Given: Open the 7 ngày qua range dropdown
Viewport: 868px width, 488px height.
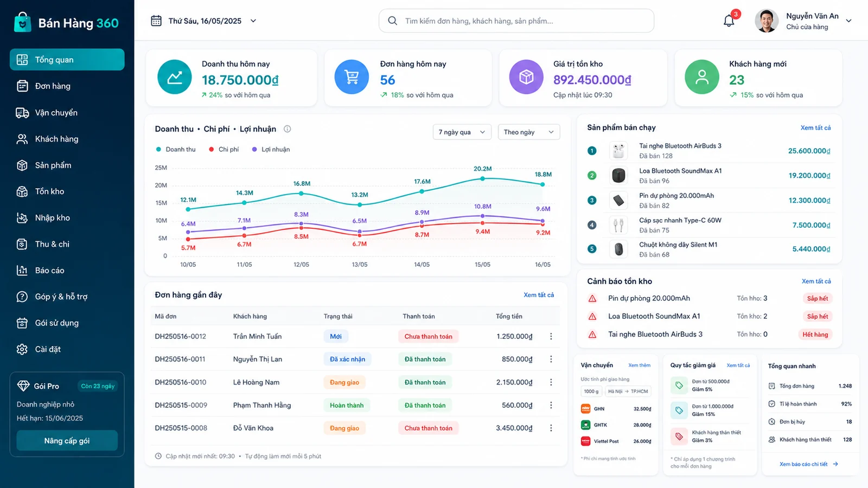Looking at the screenshot, I should (462, 132).
